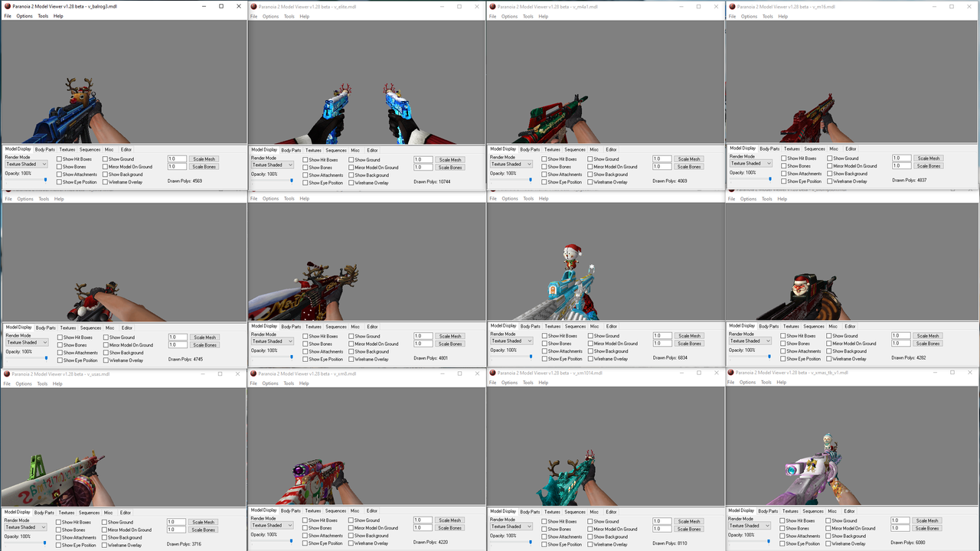This screenshot has height=551, width=980.
Task: Enable Show Background in the v_xm1014.mdl window
Action: pyautogui.click(x=591, y=536)
